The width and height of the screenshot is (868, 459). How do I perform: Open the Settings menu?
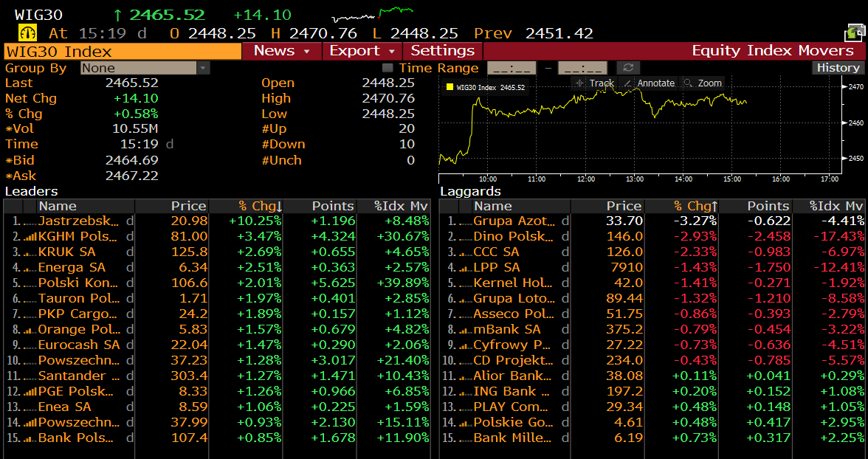click(442, 51)
